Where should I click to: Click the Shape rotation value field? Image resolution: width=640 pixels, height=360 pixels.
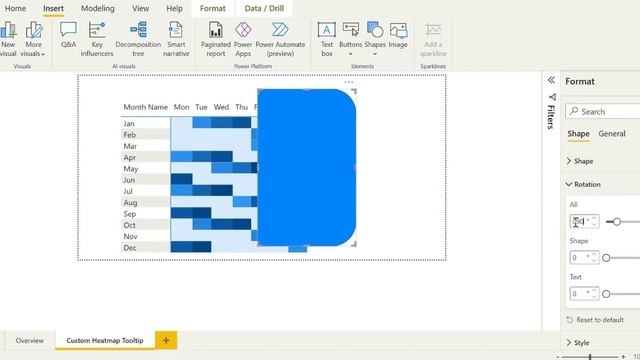(x=584, y=258)
